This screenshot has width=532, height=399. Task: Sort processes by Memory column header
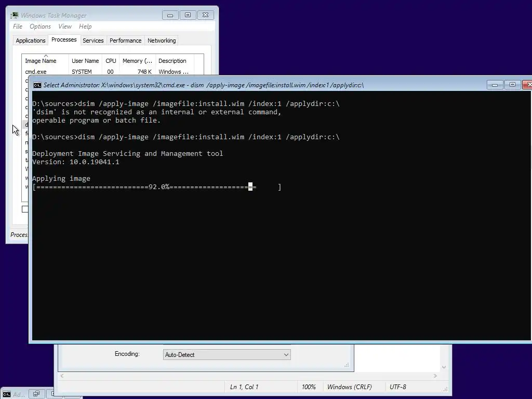tap(137, 61)
